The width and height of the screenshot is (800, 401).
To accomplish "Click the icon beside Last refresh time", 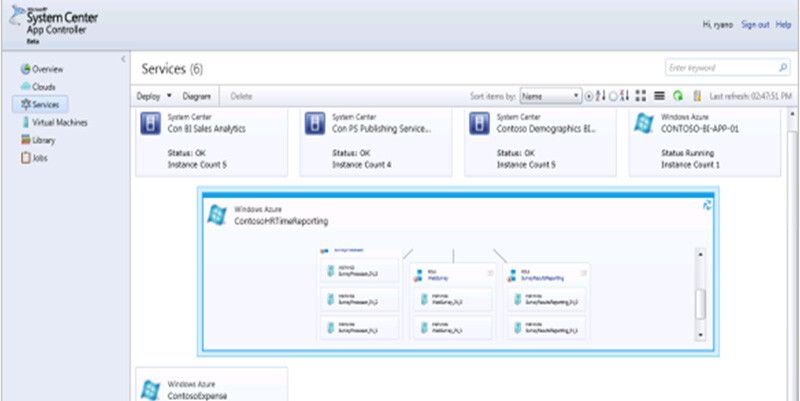I will (x=697, y=96).
